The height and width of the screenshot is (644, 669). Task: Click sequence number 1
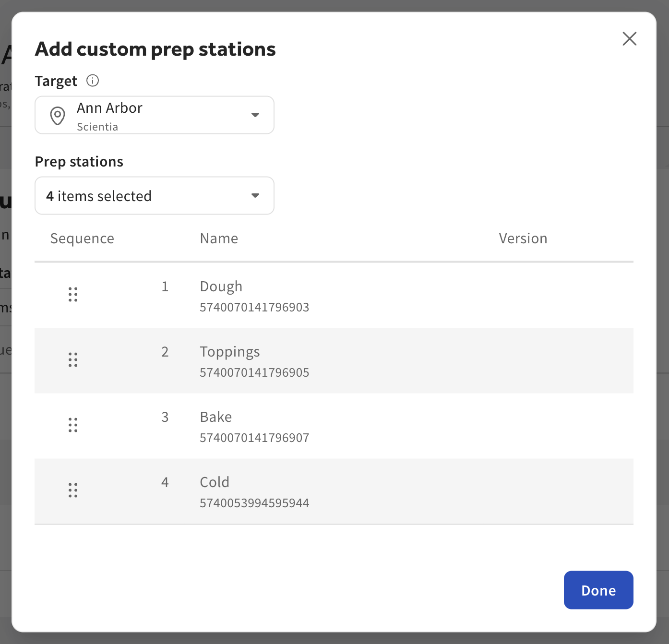(165, 286)
